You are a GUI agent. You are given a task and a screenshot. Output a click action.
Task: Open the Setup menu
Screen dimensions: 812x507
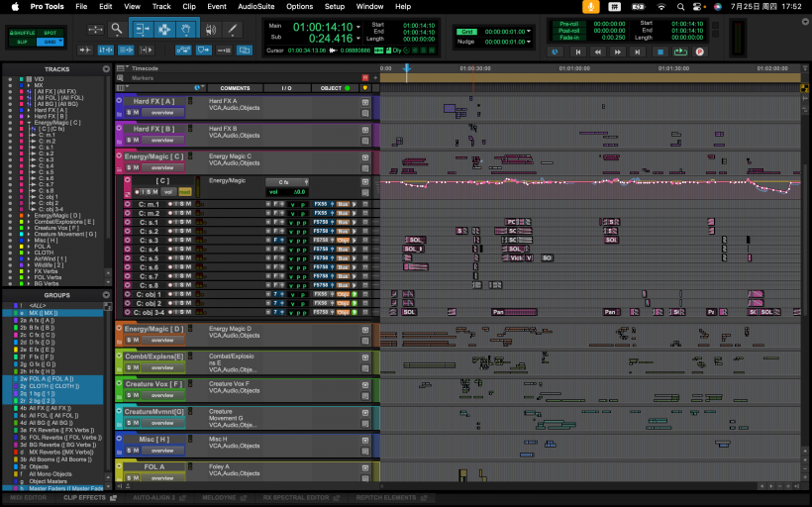(335, 6)
